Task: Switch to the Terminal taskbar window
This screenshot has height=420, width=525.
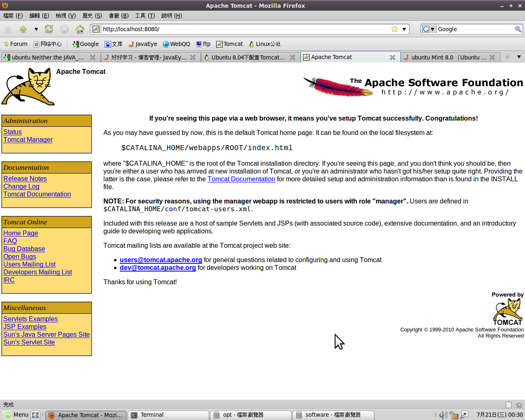Action: (x=168, y=415)
